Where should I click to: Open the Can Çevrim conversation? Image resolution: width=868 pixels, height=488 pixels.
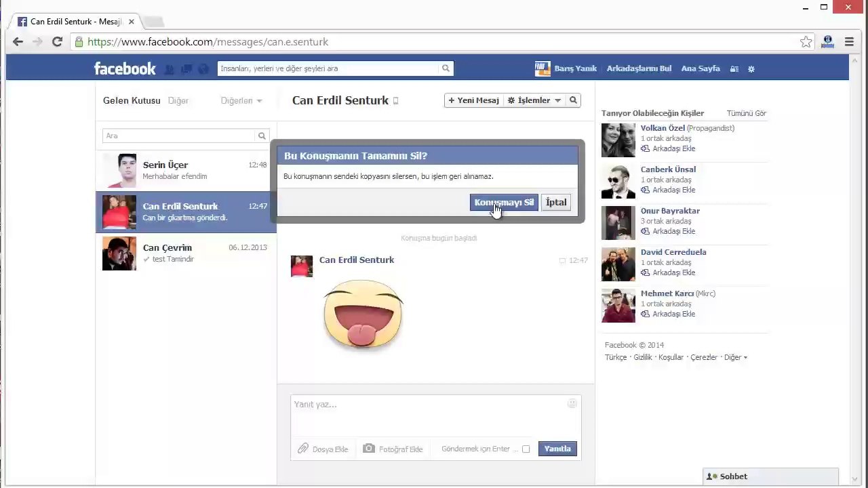tap(186, 253)
